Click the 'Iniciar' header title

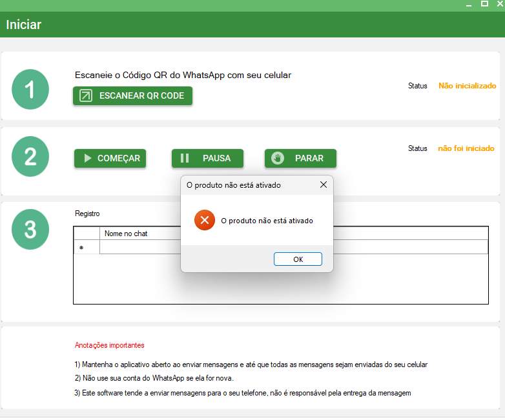click(x=24, y=25)
